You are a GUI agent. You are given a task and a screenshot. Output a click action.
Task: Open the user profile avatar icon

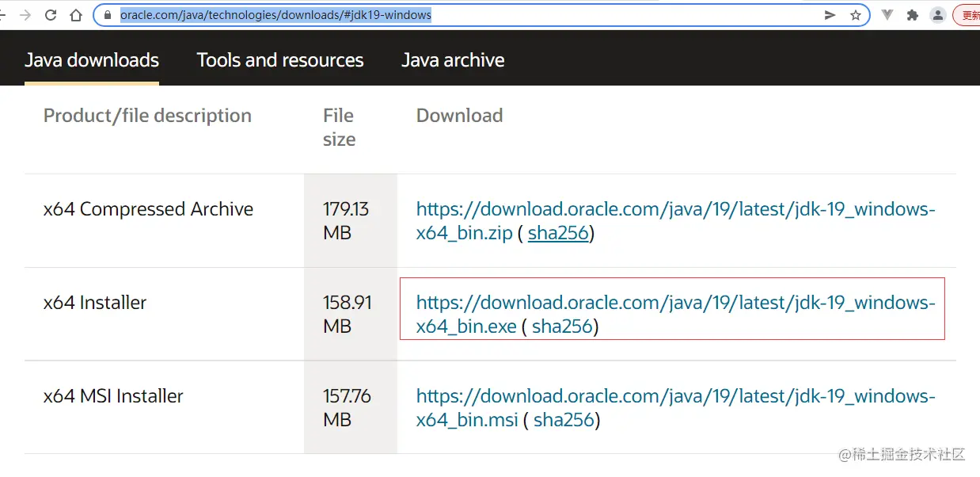[x=938, y=15]
